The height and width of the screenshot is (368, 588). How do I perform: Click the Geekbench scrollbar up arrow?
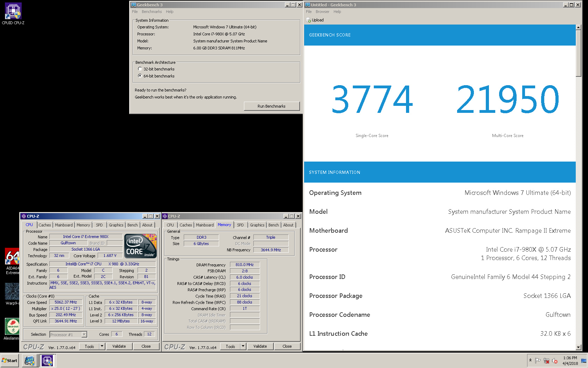tap(579, 27)
